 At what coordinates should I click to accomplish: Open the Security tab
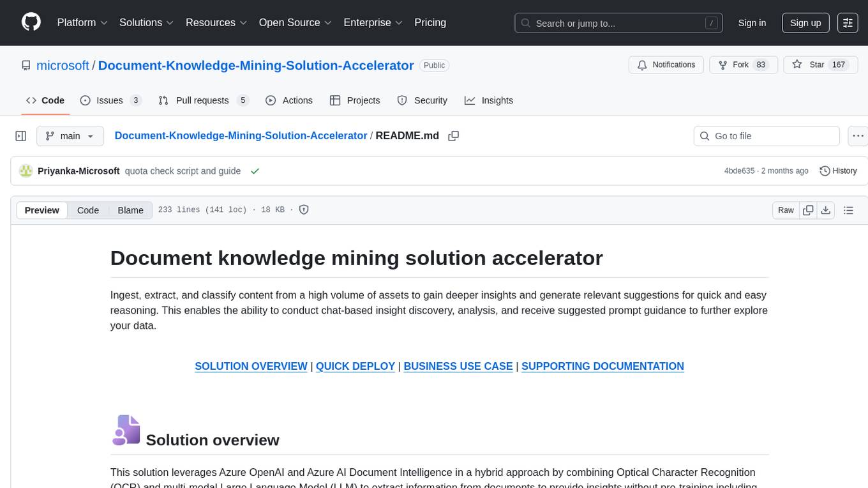pos(423,100)
